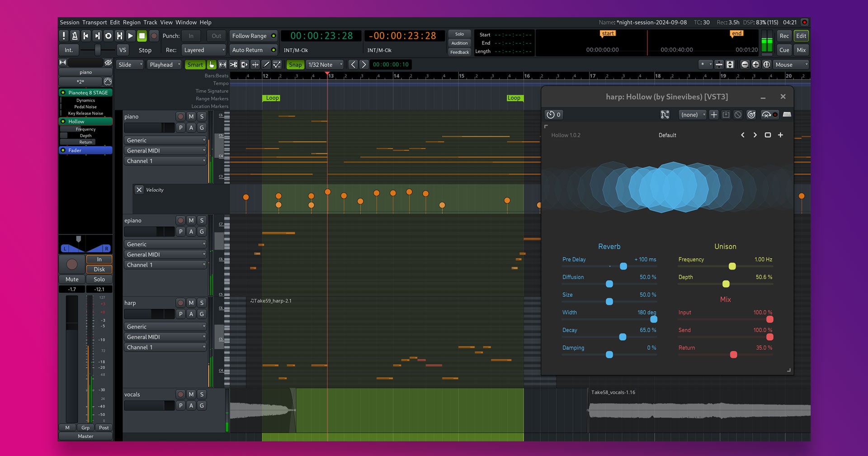The image size is (868, 456).
Task: Select the Internal Edit tool icon
Action: 277,65
